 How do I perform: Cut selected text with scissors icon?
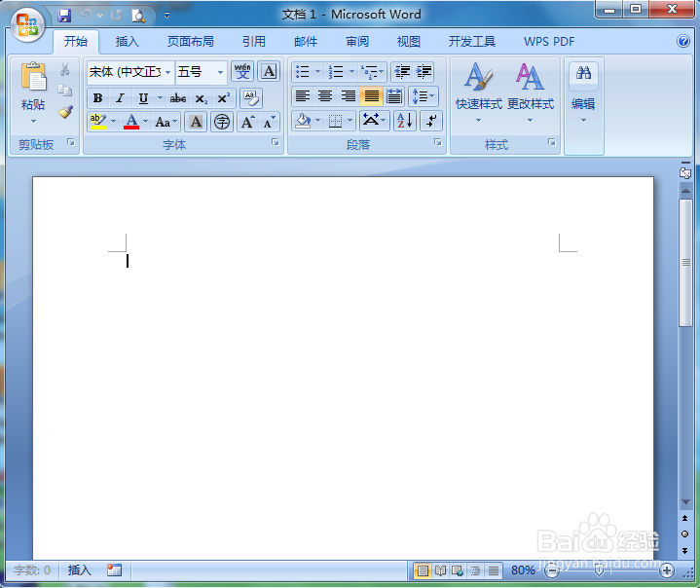pos(65,69)
